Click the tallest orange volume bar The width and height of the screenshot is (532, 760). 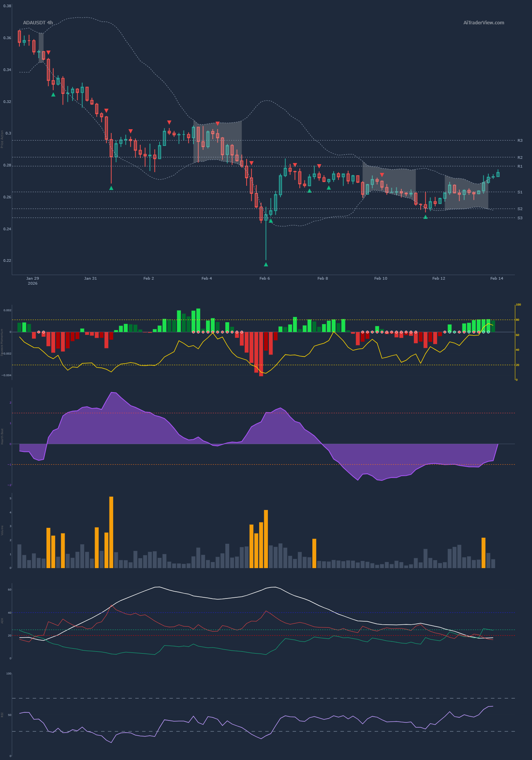pos(111,532)
